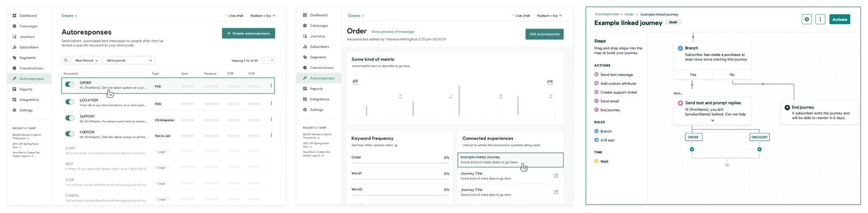Click the Dashboard icon in the Autoresponses list panel
868x213 pixels.
click(x=14, y=16)
